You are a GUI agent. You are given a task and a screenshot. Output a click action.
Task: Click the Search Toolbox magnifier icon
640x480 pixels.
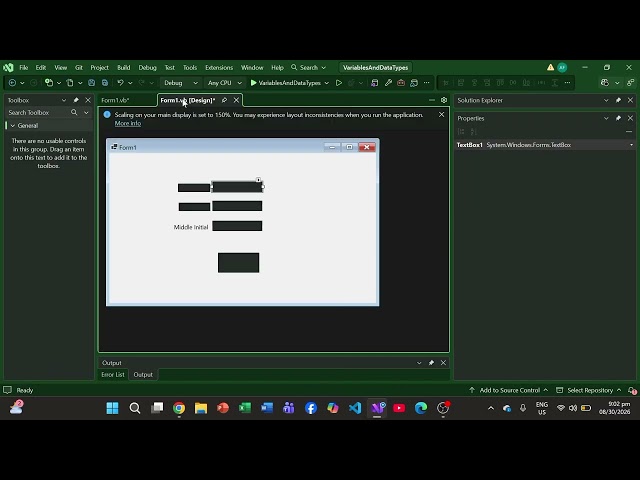pyautogui.click(x=74, y=112)
